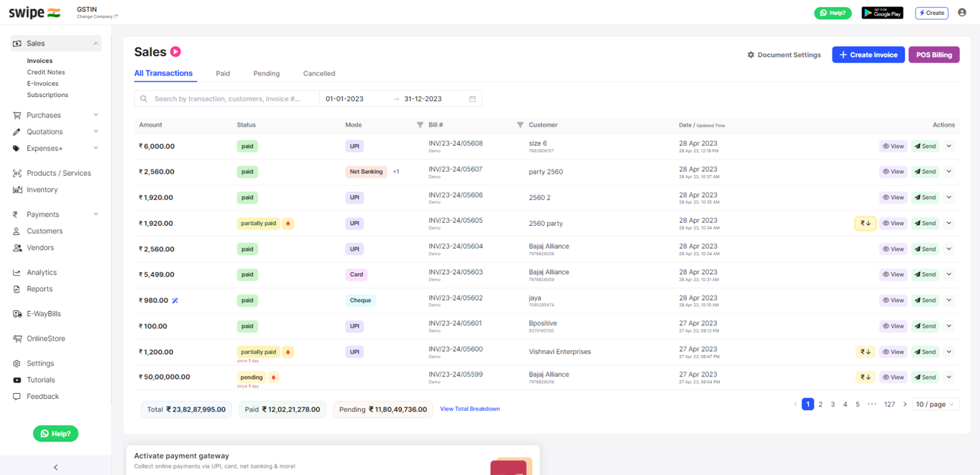Image resolution: width=980 pixels, height=475 pixels.
Task: View invoice INV/23-24/05608 using the eye button
Action: point(893,147)
